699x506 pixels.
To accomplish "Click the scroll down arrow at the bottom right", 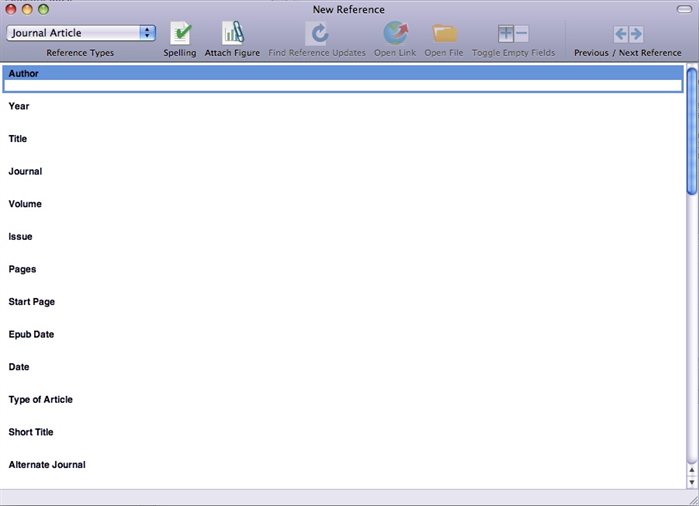I will (x=691, y=481).
